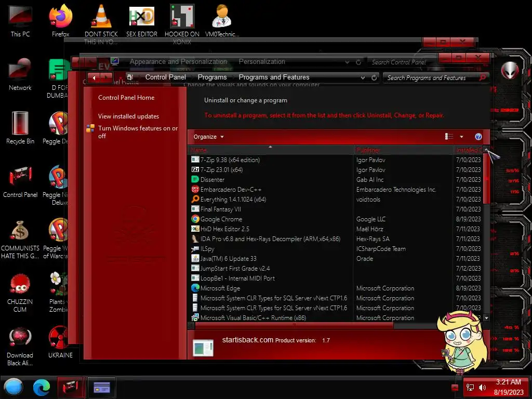Screen dimensions: 532x399
Task: Refresh the Personalization window behind
Action: pos(358,62)
